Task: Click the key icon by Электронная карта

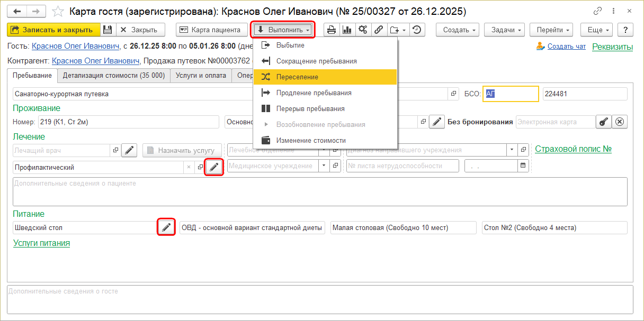Action: (603, 122)
